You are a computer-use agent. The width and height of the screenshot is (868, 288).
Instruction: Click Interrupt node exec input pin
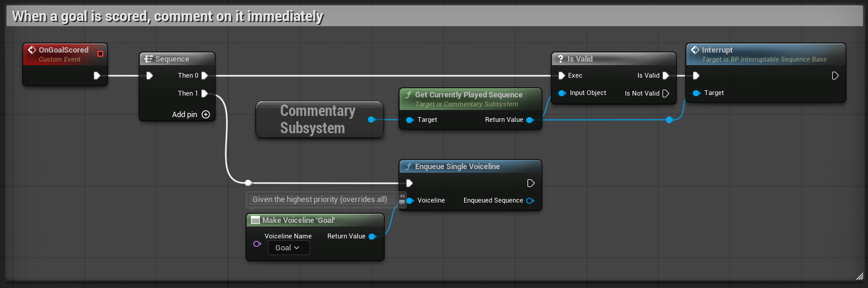(696, 75)
